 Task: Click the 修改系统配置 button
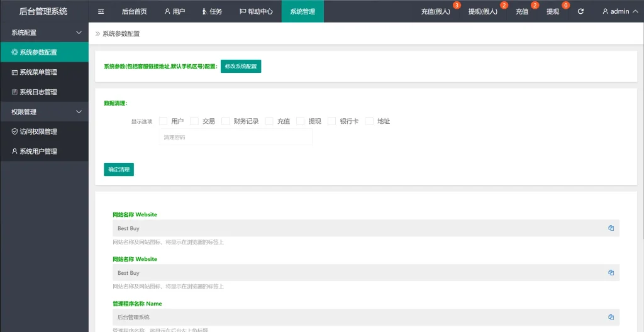pyautogui.click(x=241, y=66)
